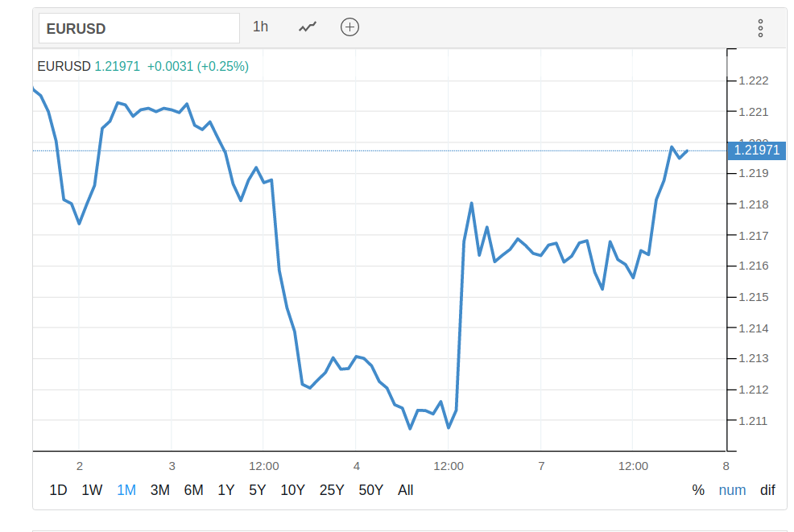Select the 1Y time range

click(x=226, y=490)
